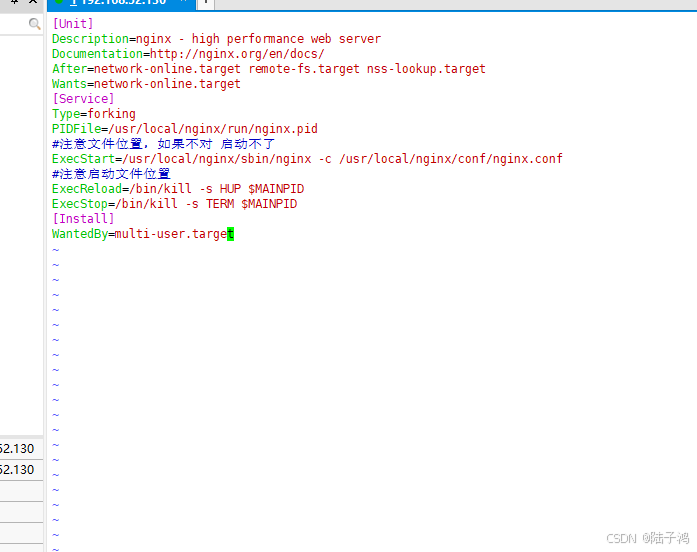Close the left sidebar panel with X
697x552 pixels.
tap(33, 2)
